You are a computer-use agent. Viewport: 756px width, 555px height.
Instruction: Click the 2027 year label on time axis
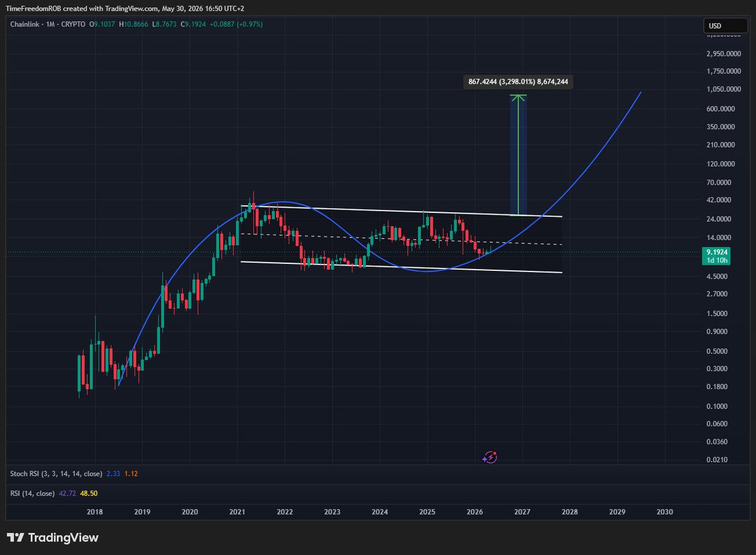(x=522, y=512)
